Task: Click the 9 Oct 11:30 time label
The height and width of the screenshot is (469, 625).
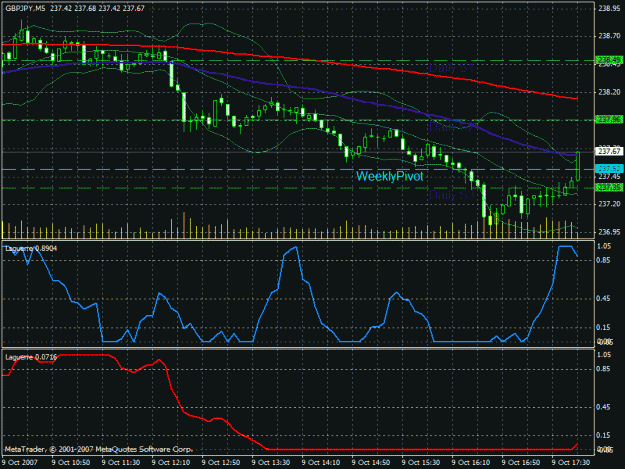Action: 121,463
